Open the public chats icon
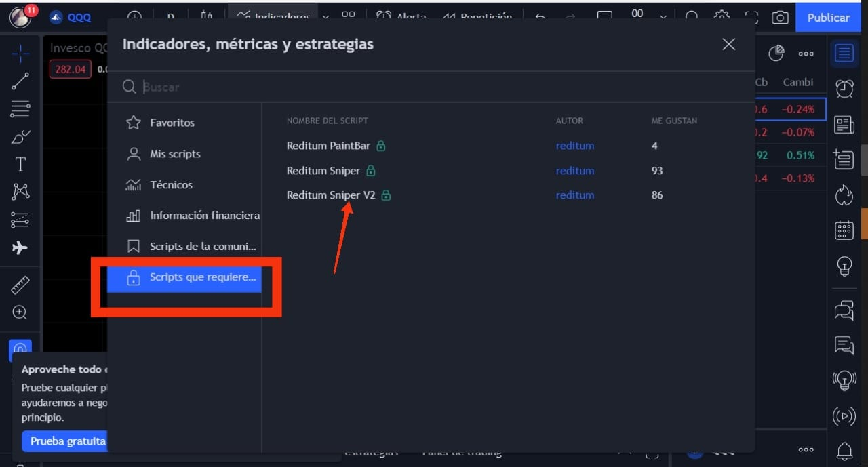The height and width of the screenshot is (467, 868). (x=844, y=310)
